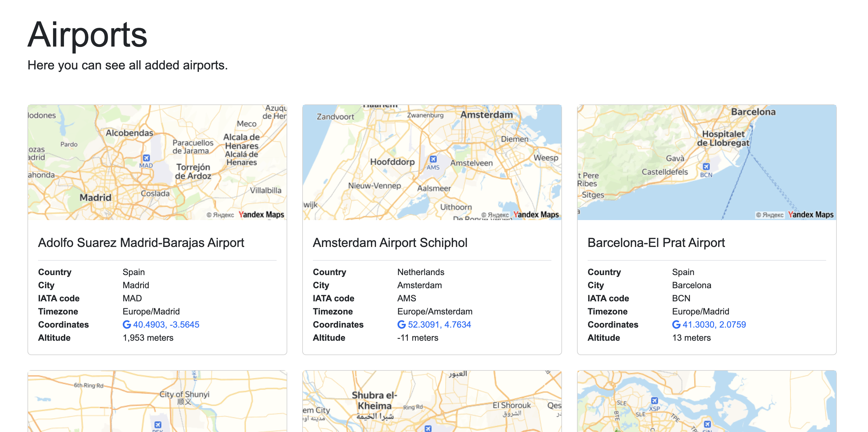
Task: Click the 41.3030, 2.0759 coordinates link
Action: pyautogui.click(x=714, y=324)
